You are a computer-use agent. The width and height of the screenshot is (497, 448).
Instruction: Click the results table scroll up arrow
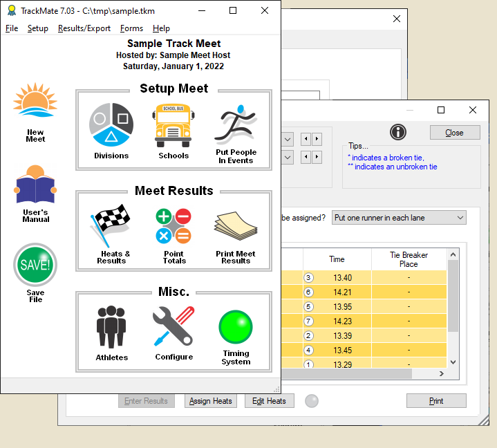click(453, 254)
